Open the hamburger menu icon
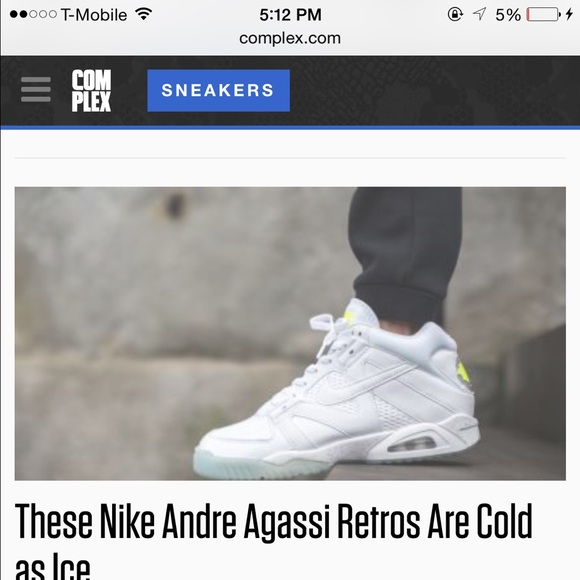Image resolution: width=580 pixels, height=580 pixels. [36, 90]
